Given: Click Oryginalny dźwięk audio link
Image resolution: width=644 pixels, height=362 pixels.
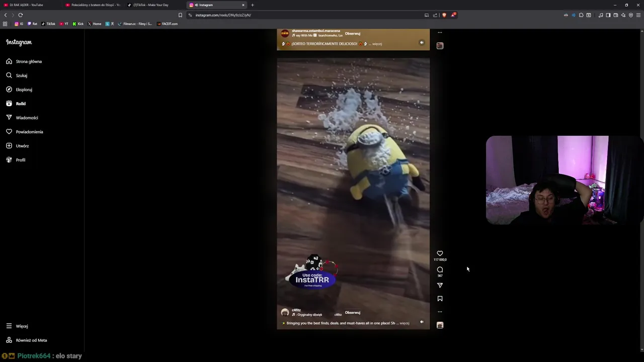Looking at the screenshot, I should 309,315.
